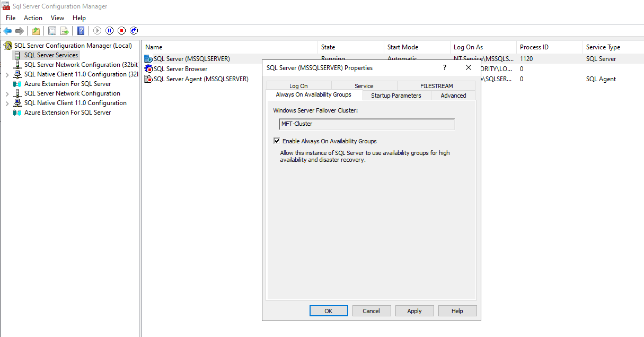The image size is (644, 337).
Task: Click the app icon in the title bar
Action: pyautogui.click(x=6, y=6)
